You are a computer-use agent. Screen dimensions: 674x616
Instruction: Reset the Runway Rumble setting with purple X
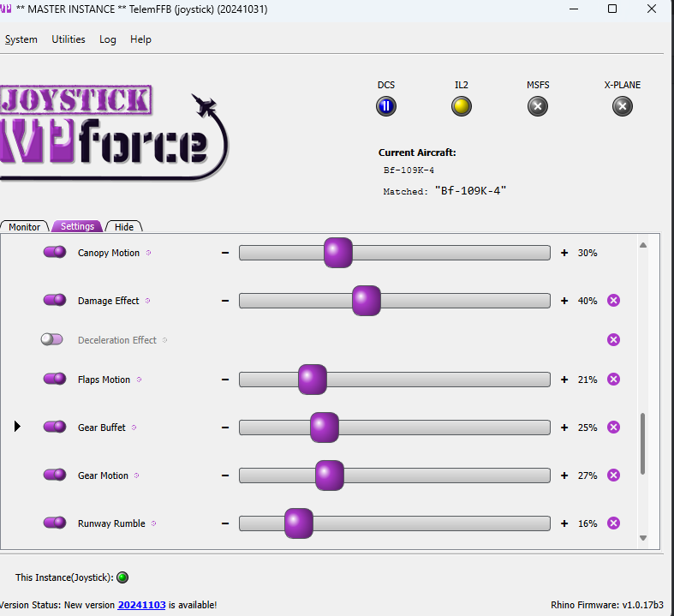click(x=613, y=523)
